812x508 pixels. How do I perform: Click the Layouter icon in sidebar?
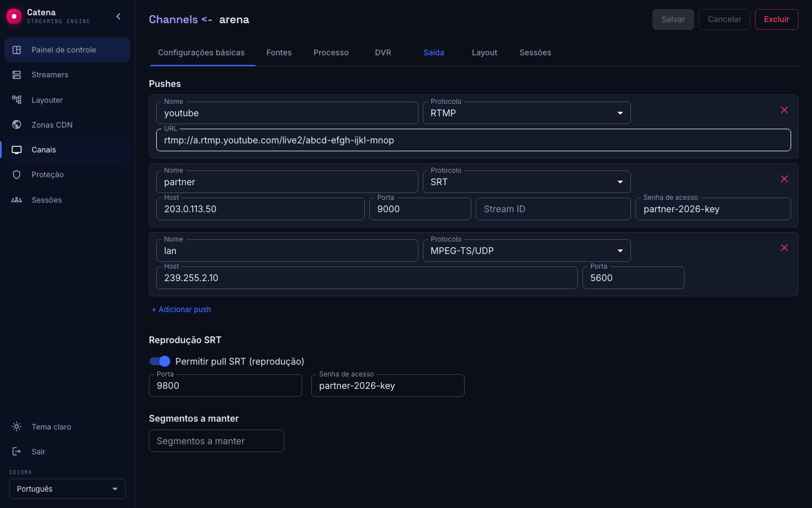17,100
